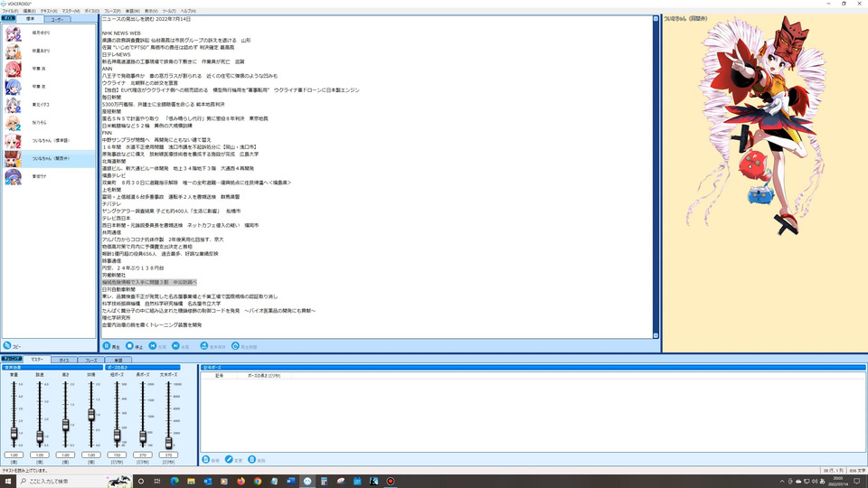Viewport: 868px width, 488px height.
Task: Open the taskbar notification center
Action: [857, 482]
